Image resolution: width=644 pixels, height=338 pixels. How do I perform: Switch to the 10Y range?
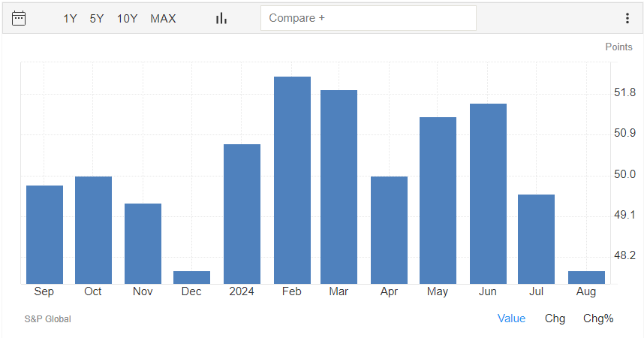(x=127, y=19)
